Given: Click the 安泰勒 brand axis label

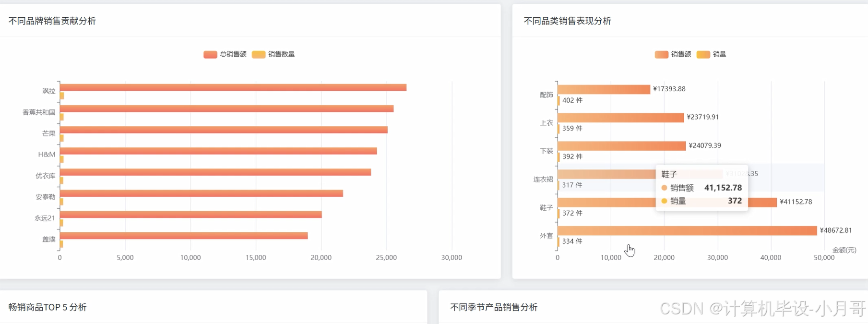Looking at the screenshot, I should pyautogui.click(x=45, y=197).
